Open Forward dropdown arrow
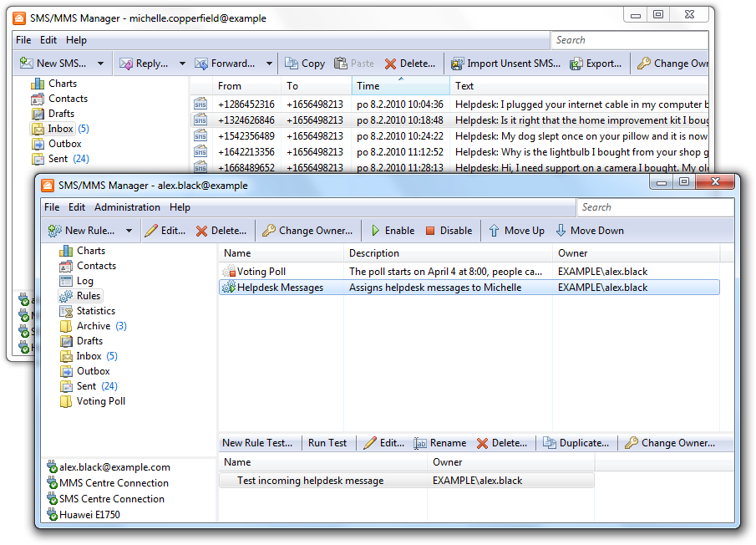This screenshot has width=756, height=545. (x=269, y=64)
